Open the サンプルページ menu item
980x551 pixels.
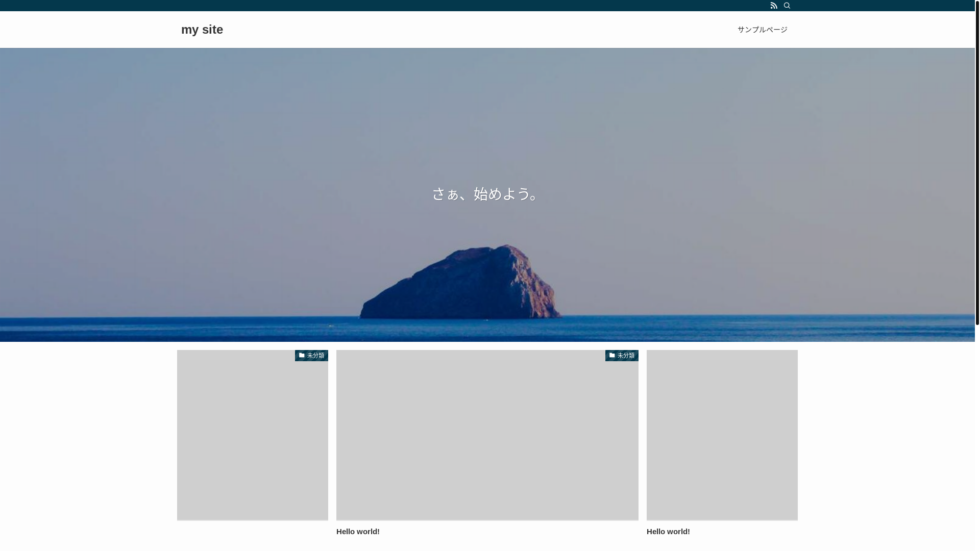[762, 30]
